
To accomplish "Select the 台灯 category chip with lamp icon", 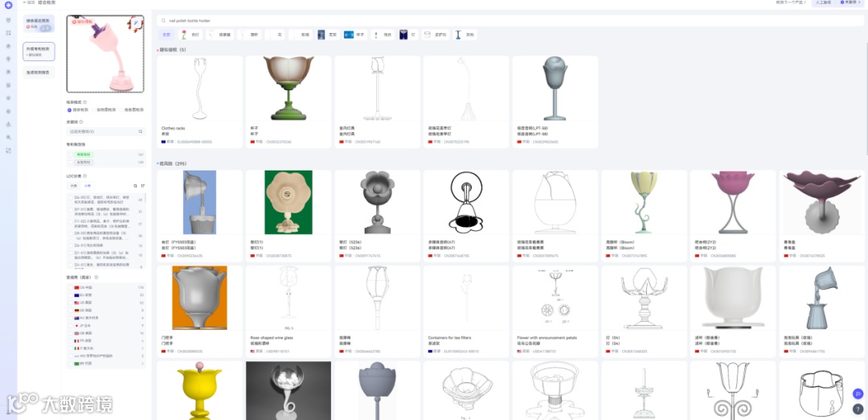I will click(x=191, y=35).
